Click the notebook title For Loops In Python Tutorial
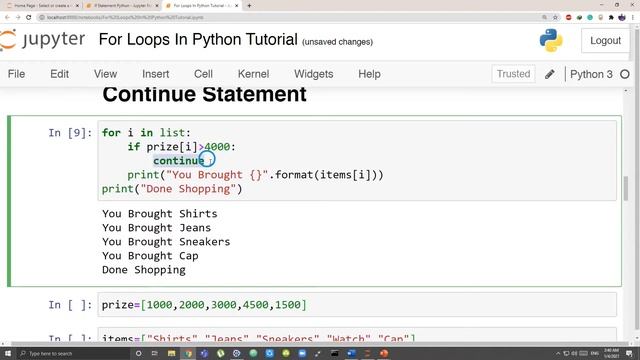The image size is (640, 360). [198, 40]
